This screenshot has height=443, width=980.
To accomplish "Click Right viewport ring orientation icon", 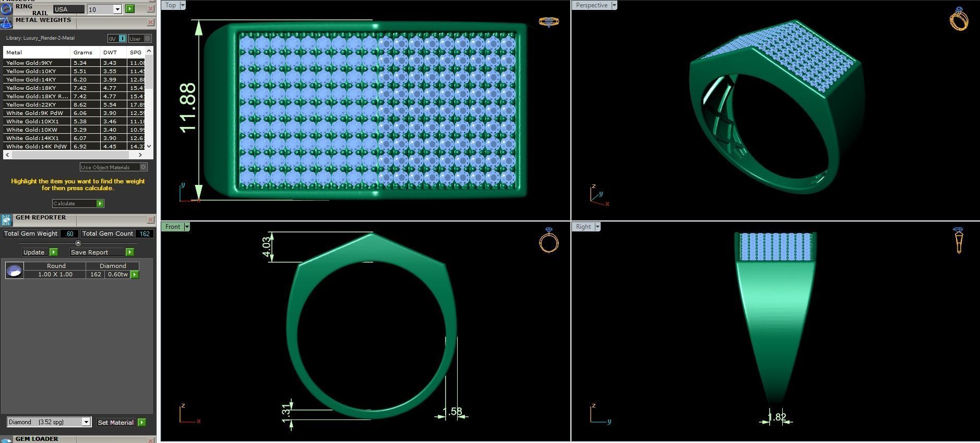I will [958, 240].
